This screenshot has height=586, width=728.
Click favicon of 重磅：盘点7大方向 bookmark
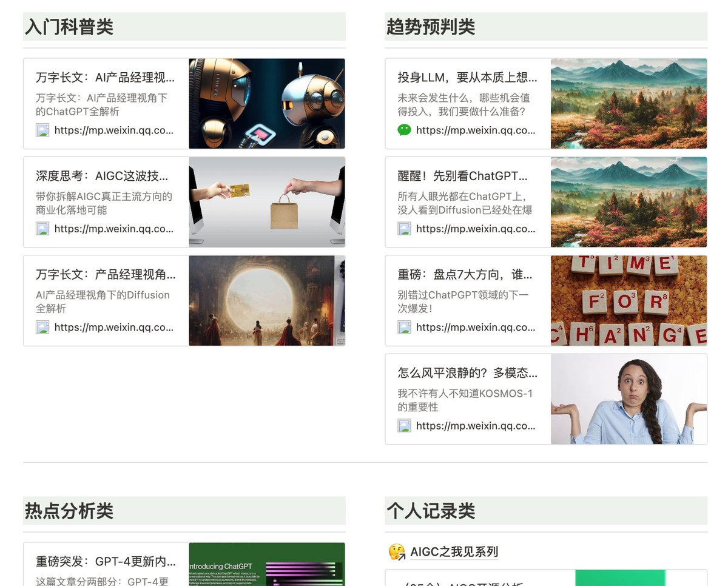tap(404, 327)
